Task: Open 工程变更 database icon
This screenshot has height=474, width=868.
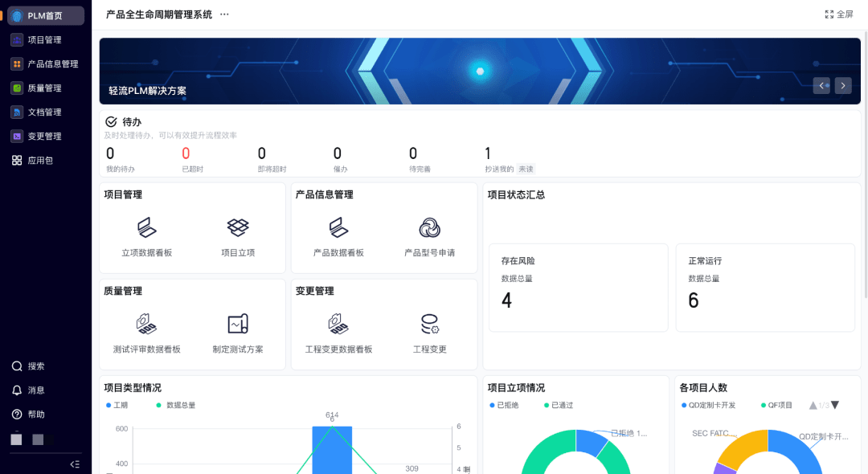Action: pyautogui.click(x=429, y=324)
